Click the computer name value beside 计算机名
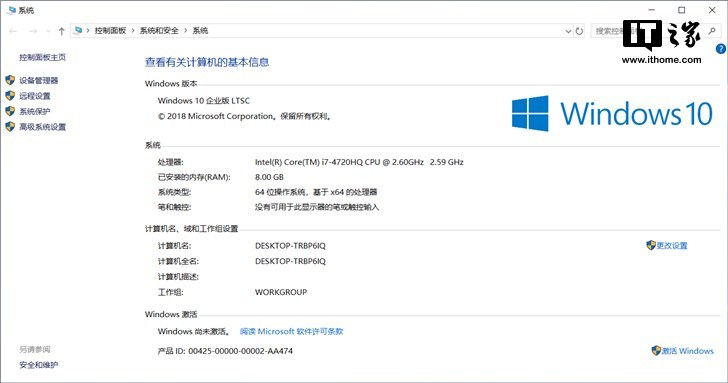Viewport: 728px width, 383px height. point(290,246)
